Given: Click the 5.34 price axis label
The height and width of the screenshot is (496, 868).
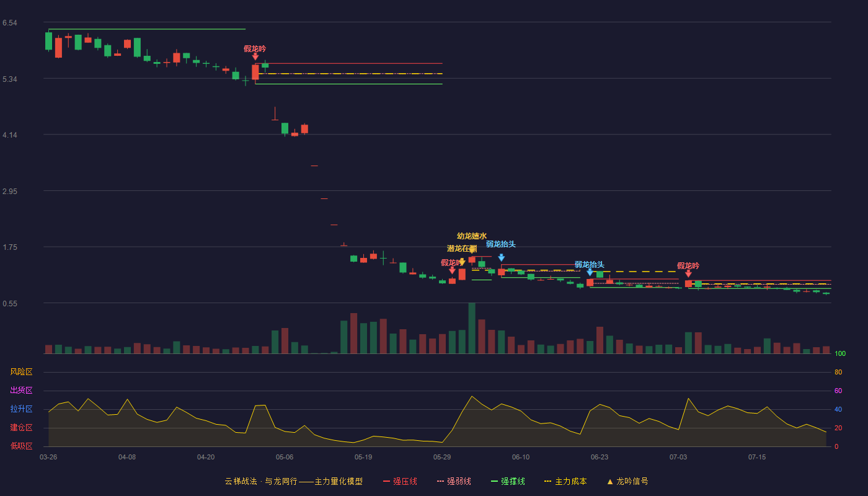Looking at the screenshot, I should coord(10,79).
